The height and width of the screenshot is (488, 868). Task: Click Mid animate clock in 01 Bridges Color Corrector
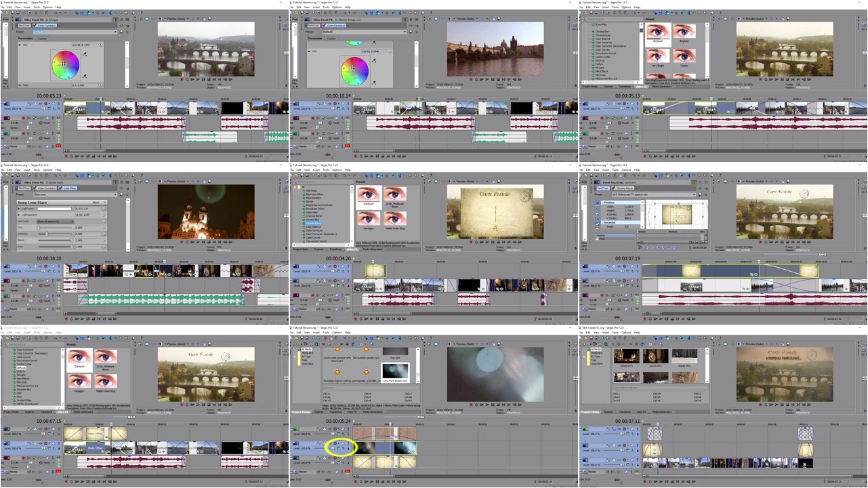click(x=102, y=45)
